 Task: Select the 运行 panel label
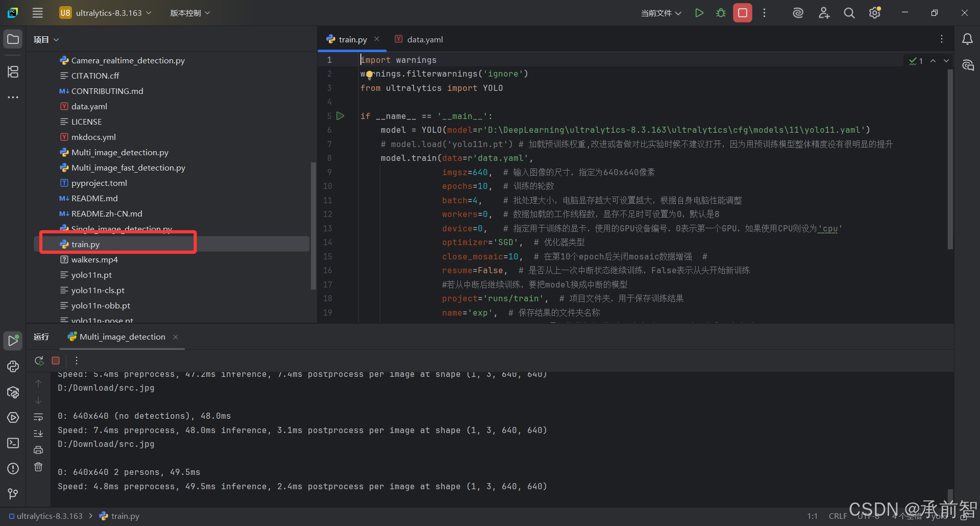pos(41,337)
